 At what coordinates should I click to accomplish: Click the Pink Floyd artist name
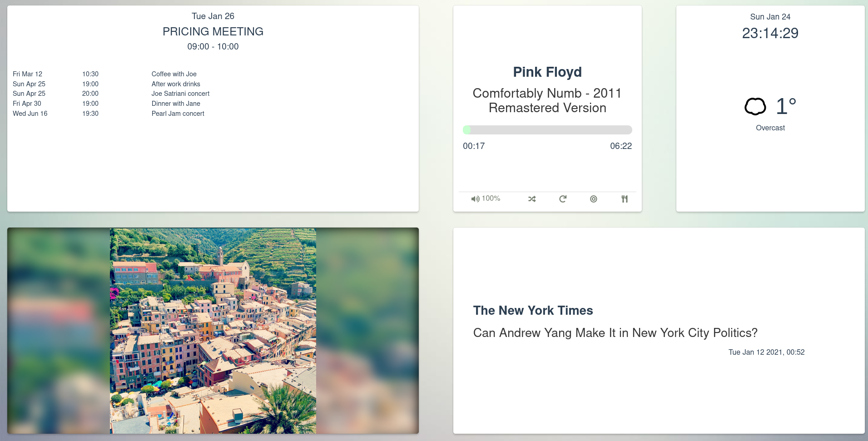pyautogui.click(x=547, y=72)
